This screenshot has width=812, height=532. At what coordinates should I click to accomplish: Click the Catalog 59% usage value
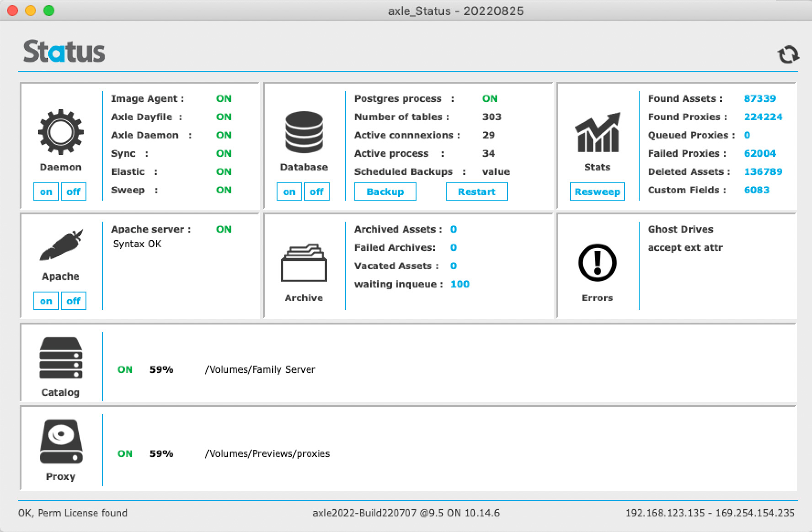(162, 369)
